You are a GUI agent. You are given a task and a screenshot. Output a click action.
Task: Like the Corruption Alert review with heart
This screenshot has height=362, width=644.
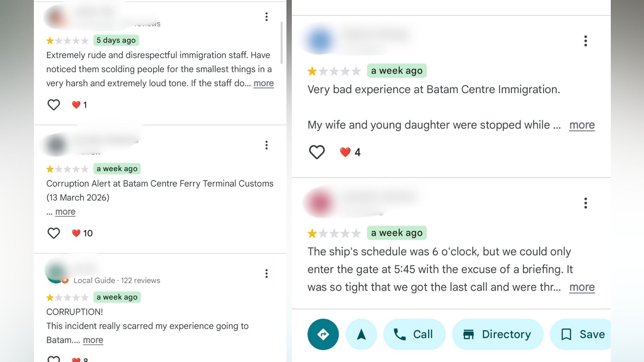point(54,233)
